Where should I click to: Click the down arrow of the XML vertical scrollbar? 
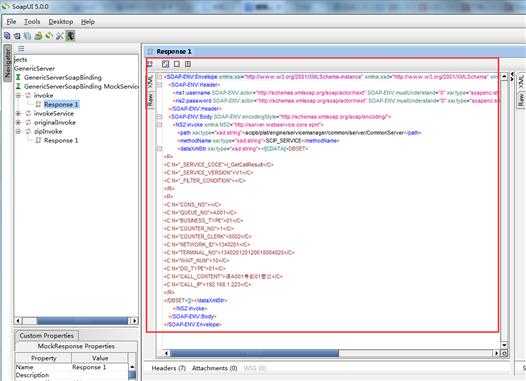(x=505, y=345)
